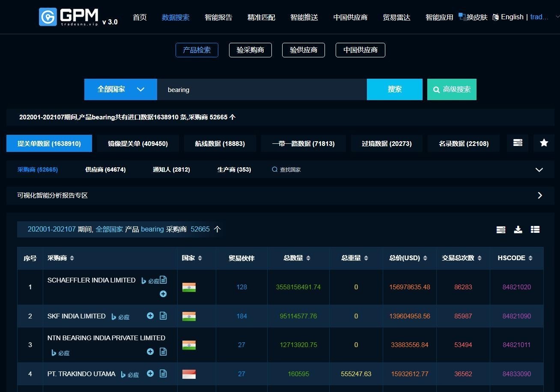The height and width of the screenshot is (392, 560).
Task: Click the list view icon beside the star icon
Action: (518, 143)
